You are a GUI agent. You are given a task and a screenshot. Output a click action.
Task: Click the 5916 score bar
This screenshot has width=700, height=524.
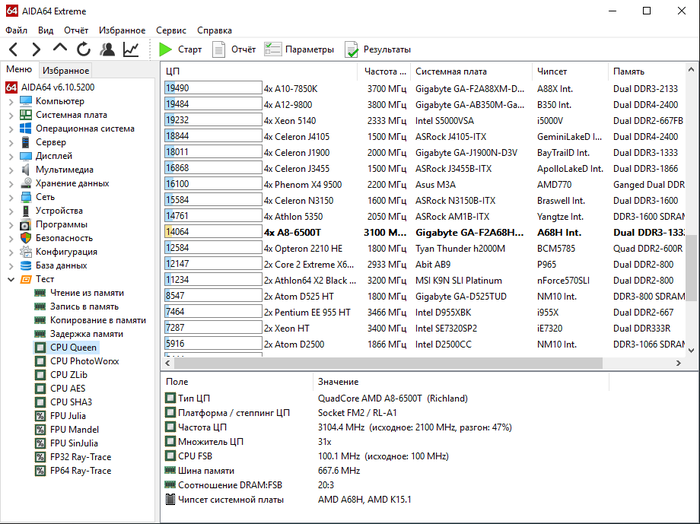click(213, 344)
